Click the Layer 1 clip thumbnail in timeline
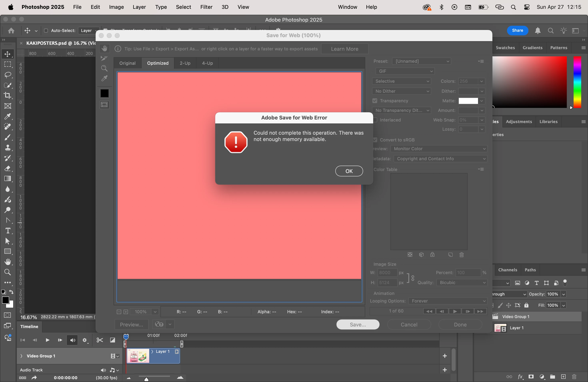This screenshot has height=382, width=588. click(138, 356)
